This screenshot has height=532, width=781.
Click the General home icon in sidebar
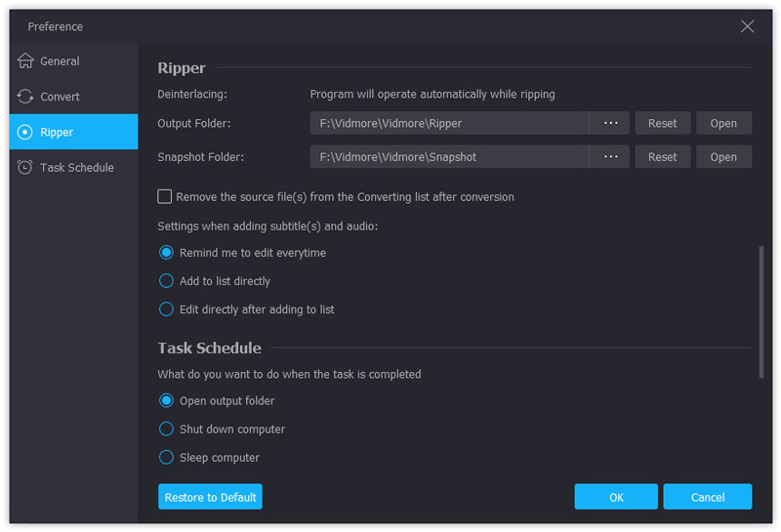point(25,61)
